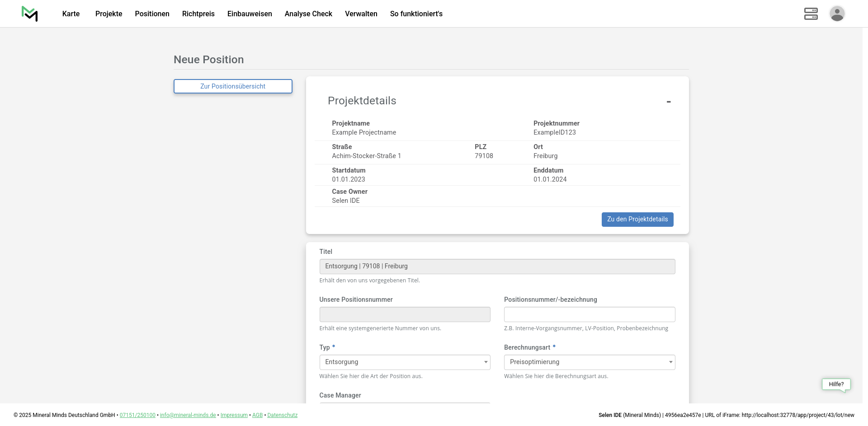Viewport: 868px width, 426px height.
Task: Open the Richtpreis page
Action: (x=198, y=14)
